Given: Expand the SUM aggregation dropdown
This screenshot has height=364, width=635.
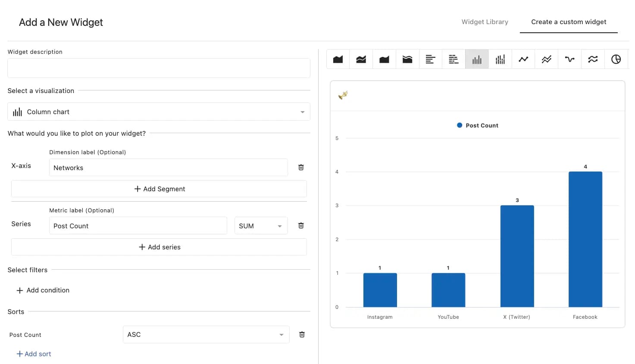Looking at the screenshot, I should 261,226.
